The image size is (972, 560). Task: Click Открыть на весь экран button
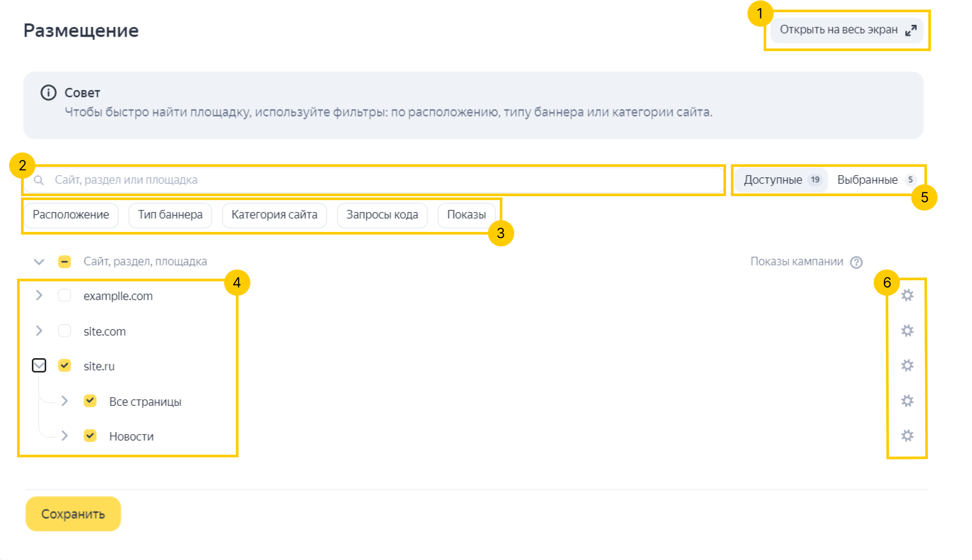[x=847, y=30]
